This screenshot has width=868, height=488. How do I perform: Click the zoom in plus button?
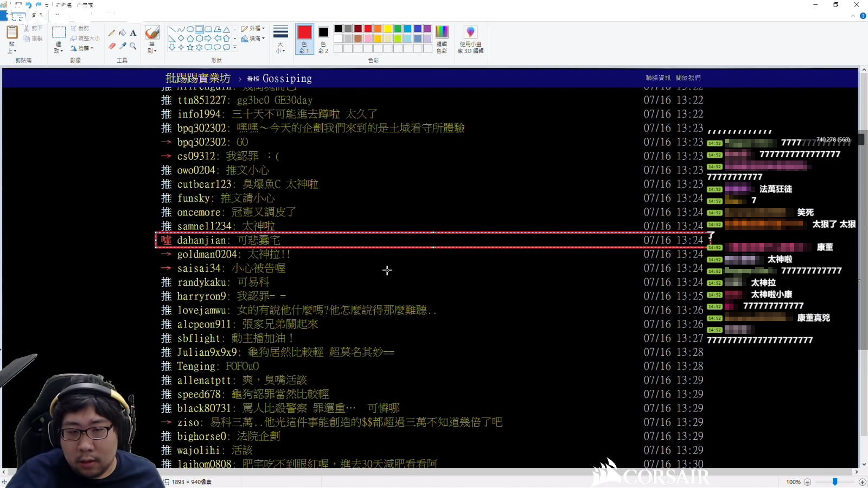coord(862,482)
